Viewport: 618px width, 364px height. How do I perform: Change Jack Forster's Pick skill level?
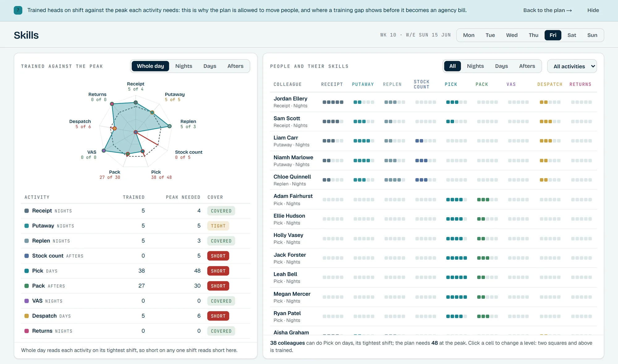point(456,258)
